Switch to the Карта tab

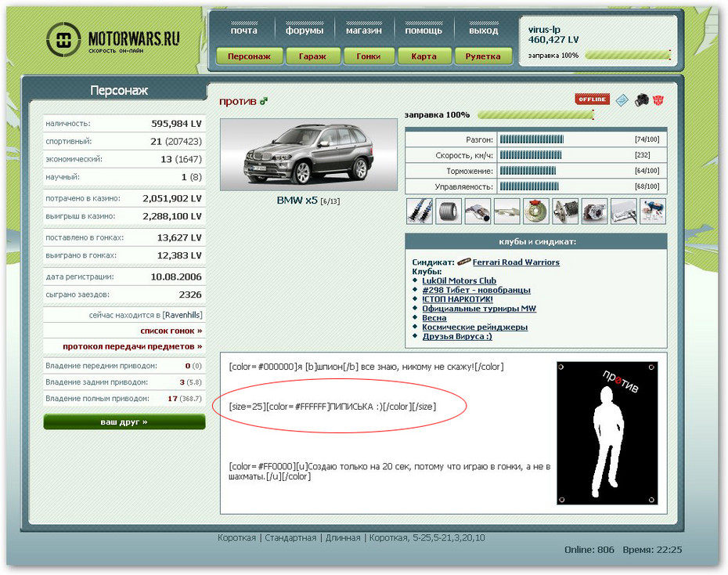[x=424, y=56]
